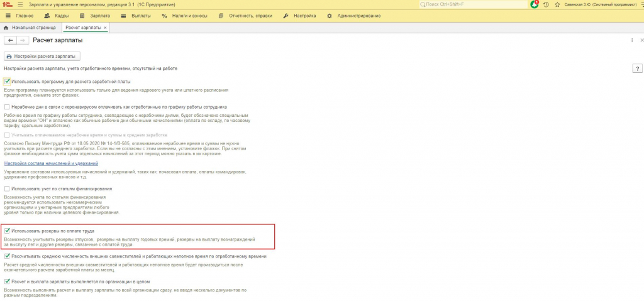Open the three-dot more options menu
The width and height of the screenshot is (644, 301).
tap(632, 40)
